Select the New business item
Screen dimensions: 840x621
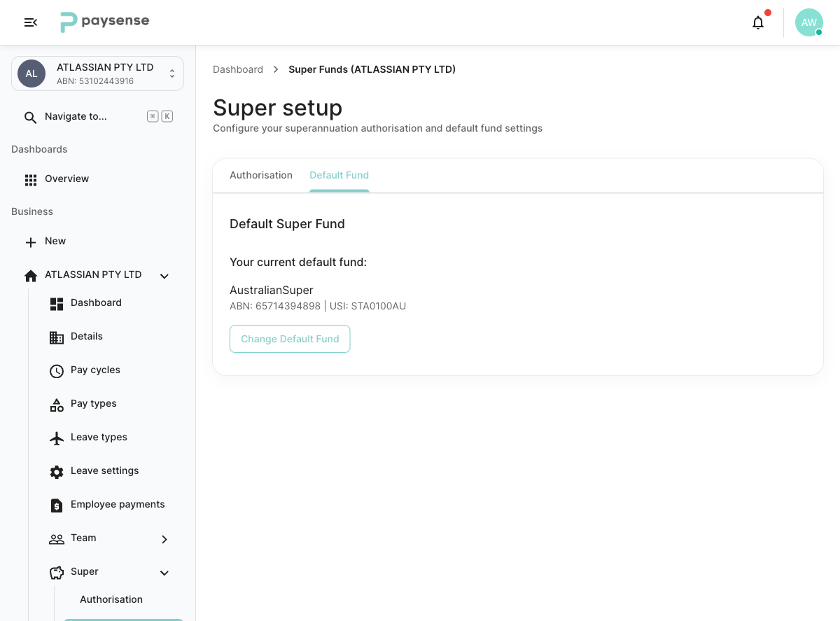97,242
